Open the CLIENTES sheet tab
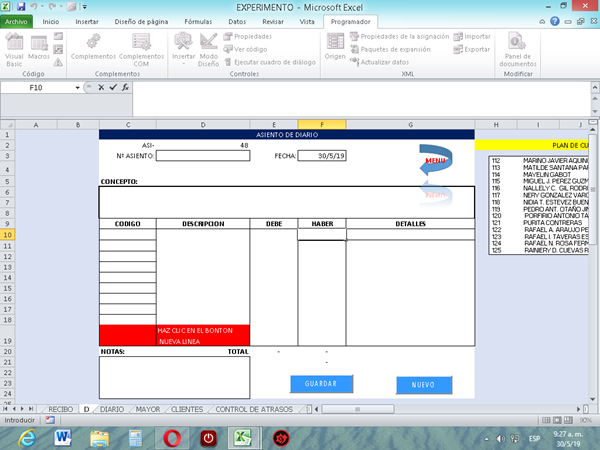This screenshot has height=450, width=600. coord(187,409)
